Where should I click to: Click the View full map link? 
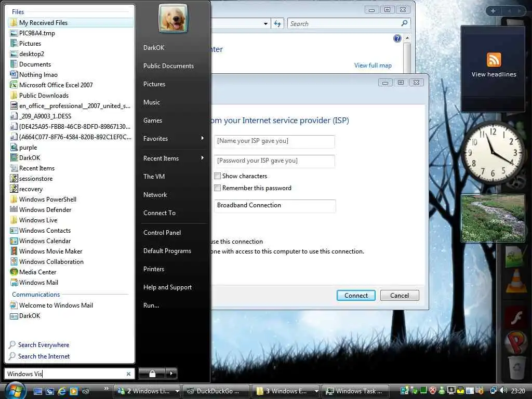pos(373,65)
